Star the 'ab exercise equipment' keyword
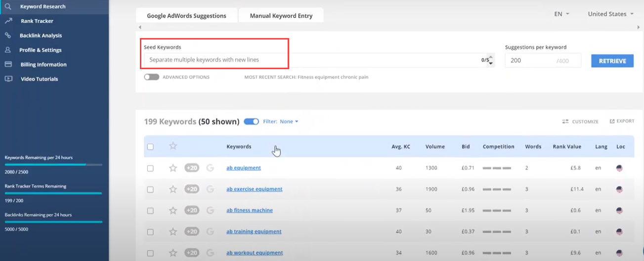Viewport: 644px width, 261px height. pos(173,189)
